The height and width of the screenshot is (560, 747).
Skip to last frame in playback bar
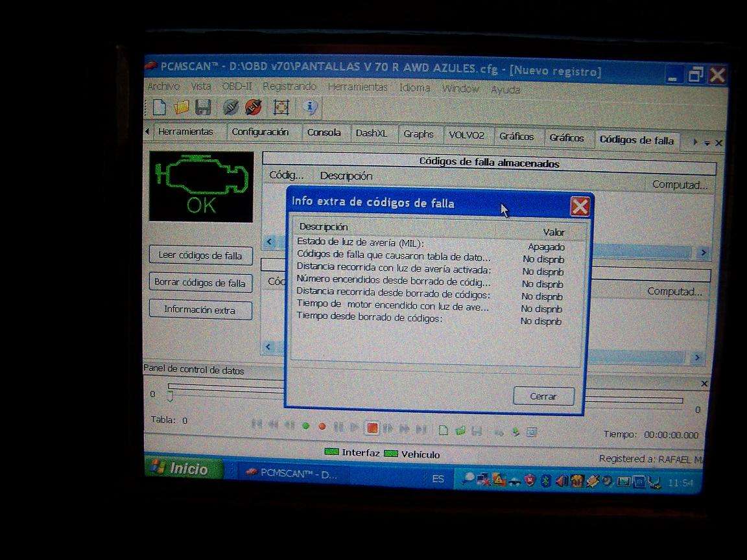point(421,430)
